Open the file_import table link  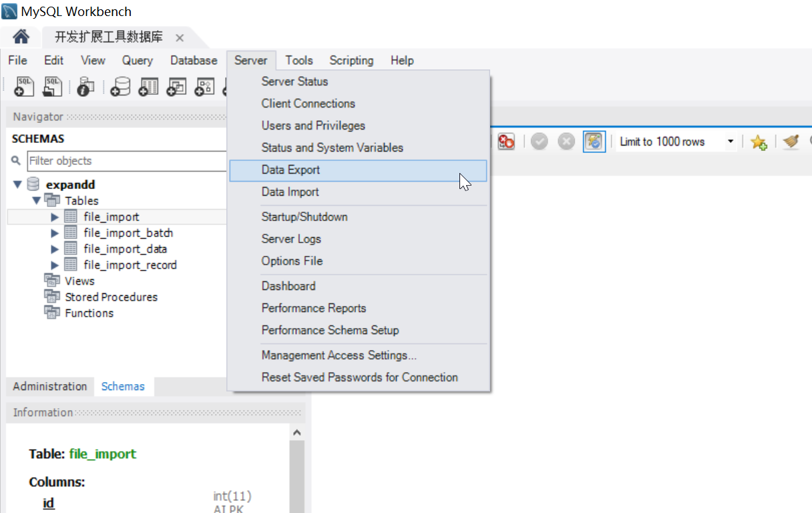[103, 454]
